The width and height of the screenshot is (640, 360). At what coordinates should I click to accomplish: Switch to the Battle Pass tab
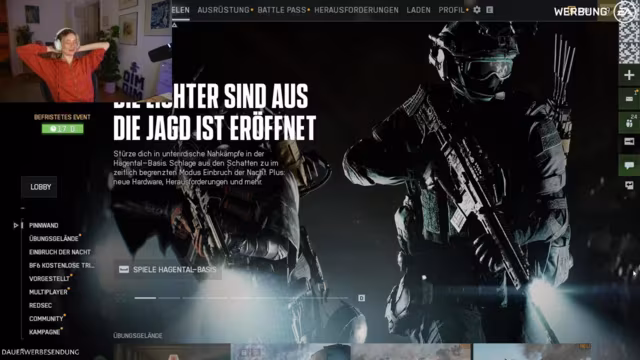[x=282, y=10]
